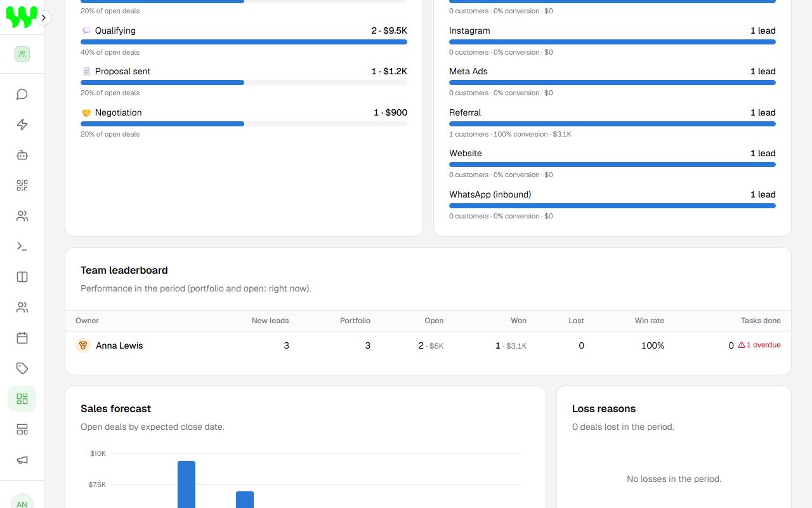Click the Proposal sent progress bar
Viewport: 812px width, 508px height.
click(244, 83)
